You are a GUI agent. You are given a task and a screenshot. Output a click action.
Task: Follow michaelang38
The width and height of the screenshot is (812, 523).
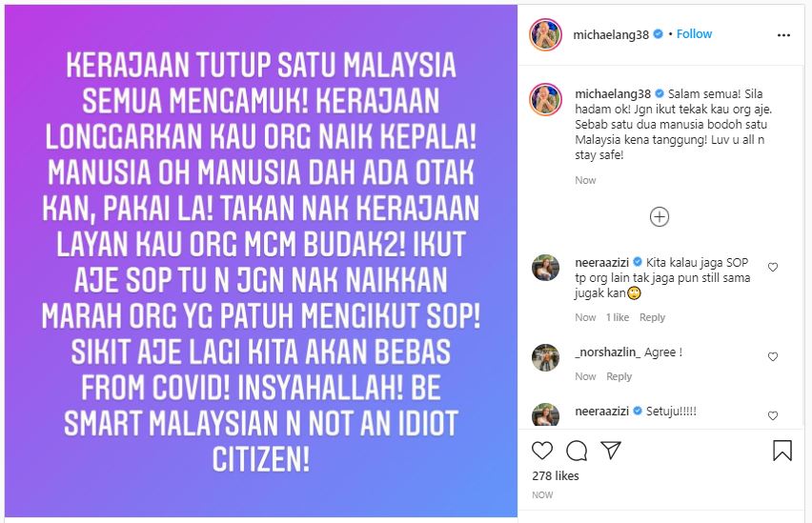694,34
